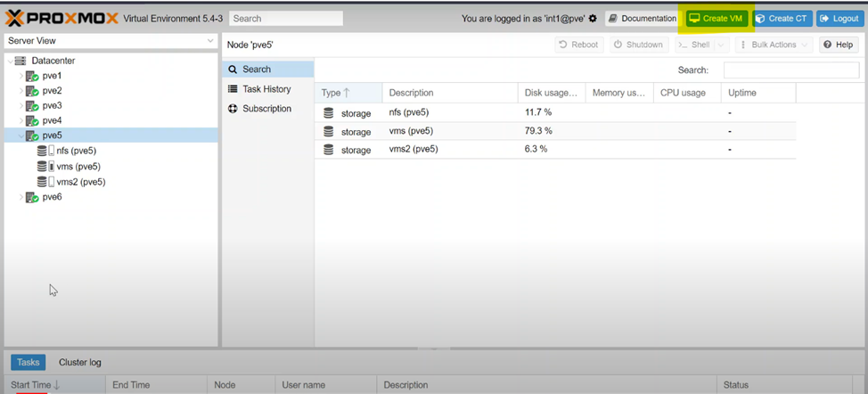Open the Bulk Actions menu
The image size is (868, 394).
pos(774,45)
